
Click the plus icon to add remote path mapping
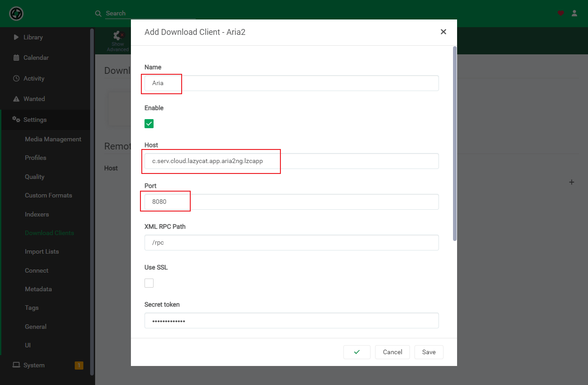point(572,182)
